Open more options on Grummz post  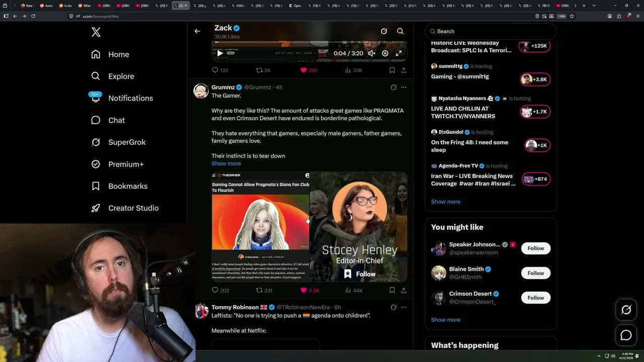tap(404, 87)
